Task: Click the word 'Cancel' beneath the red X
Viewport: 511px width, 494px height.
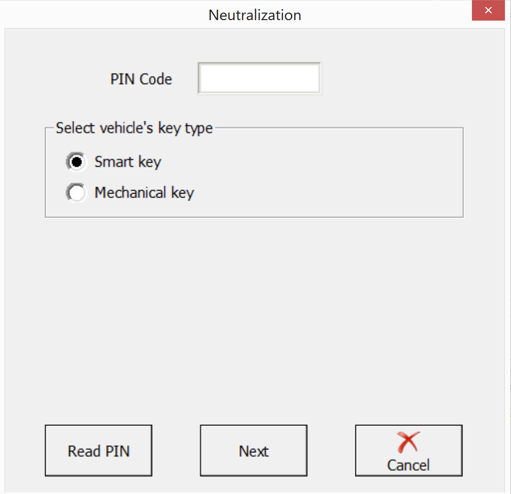Action: coord(408,465)
